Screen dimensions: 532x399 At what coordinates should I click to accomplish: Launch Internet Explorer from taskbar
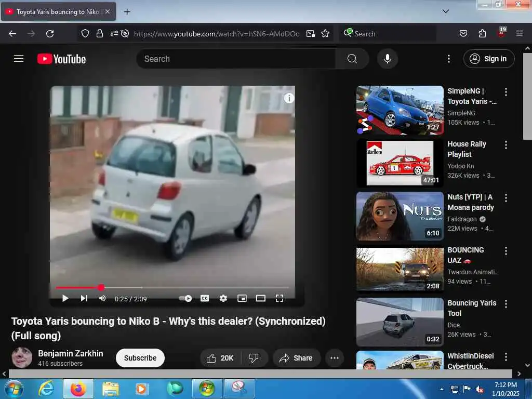pyautogui.click(x=46, y=389)
